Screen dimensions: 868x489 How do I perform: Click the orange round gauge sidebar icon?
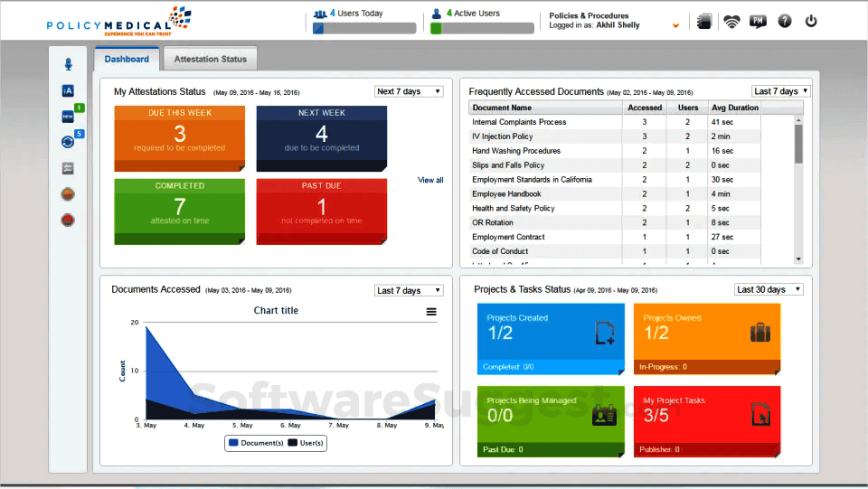click(x=68, y=194)
